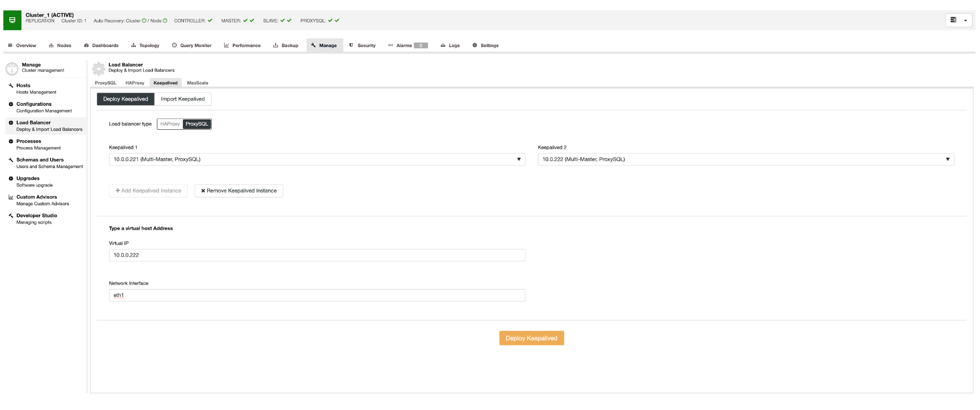
Task: Click the Manage tab wrench icon
Action: (x=313, y=46)
